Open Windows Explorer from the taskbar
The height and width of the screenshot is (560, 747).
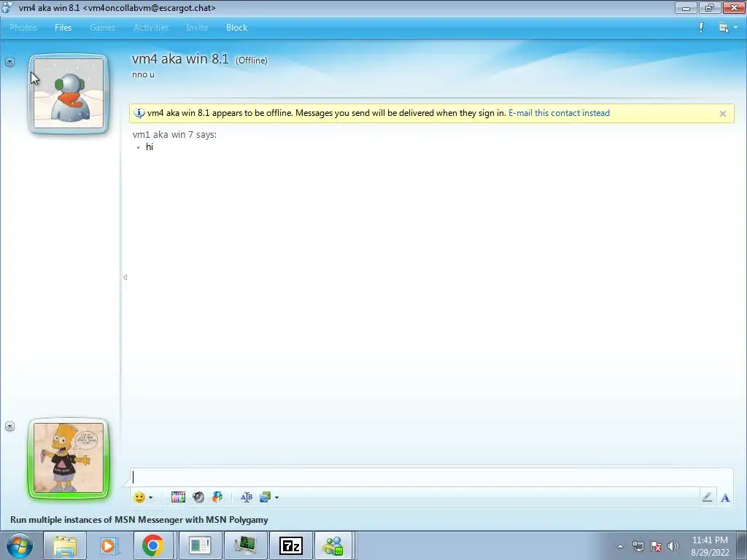65,545
